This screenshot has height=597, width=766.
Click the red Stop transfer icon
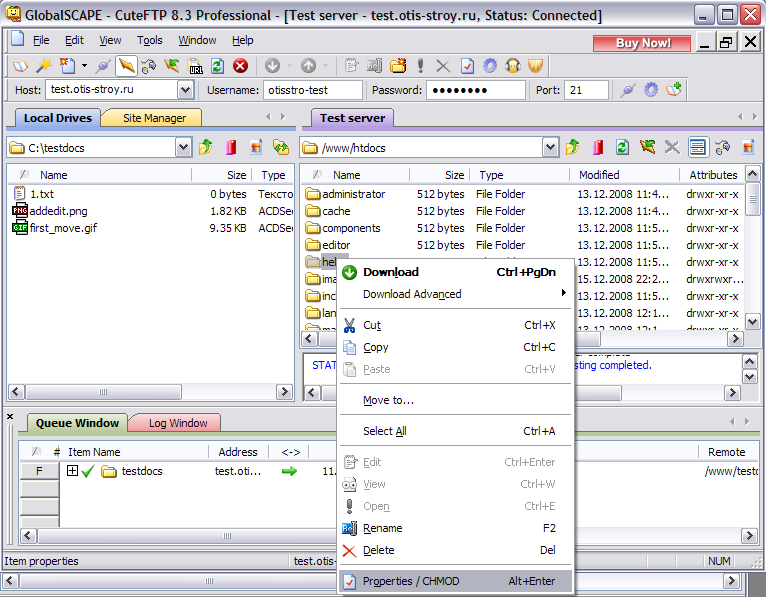[x=240, y=65]
